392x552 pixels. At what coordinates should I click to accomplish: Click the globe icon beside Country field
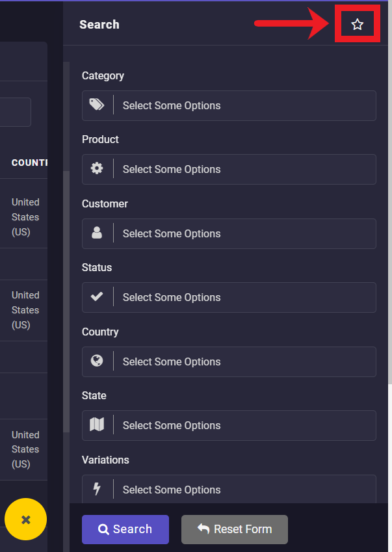[97, 361]
